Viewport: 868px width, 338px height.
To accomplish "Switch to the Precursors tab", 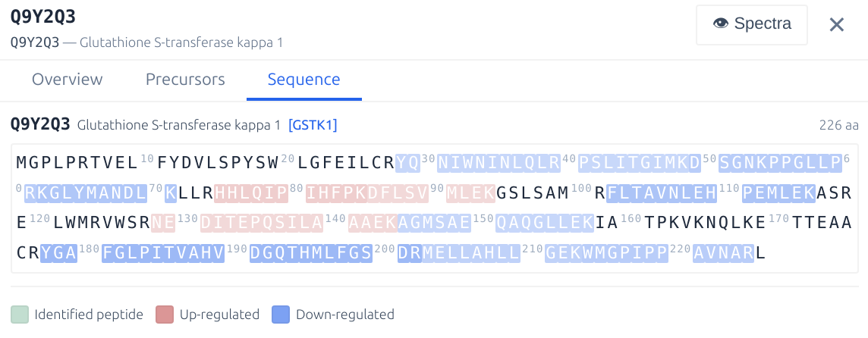I will point(185,80).
